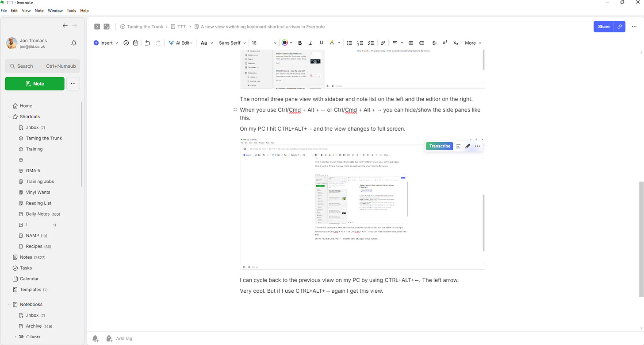
Task: Open the Aa text style dropdown
Action: [207, 43]
